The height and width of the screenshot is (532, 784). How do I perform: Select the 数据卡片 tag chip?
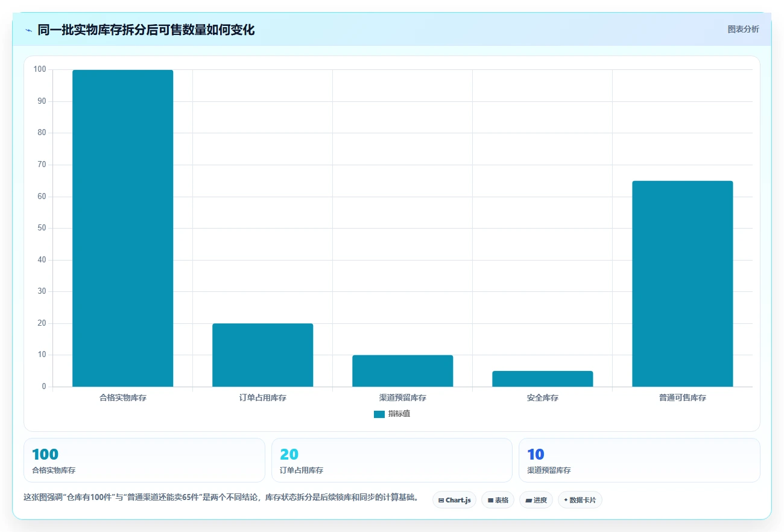click(x=580, y=500)
